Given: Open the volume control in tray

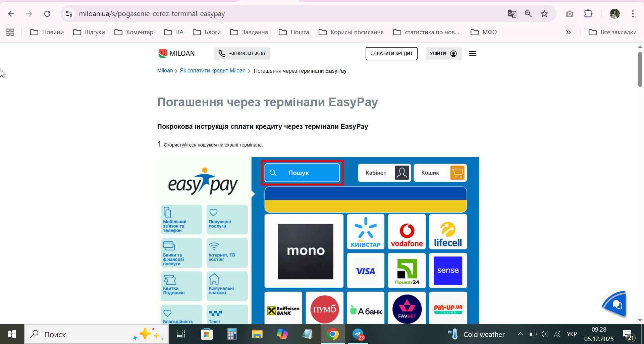Looking at the screenshot, I should click(x=544, y=334).
